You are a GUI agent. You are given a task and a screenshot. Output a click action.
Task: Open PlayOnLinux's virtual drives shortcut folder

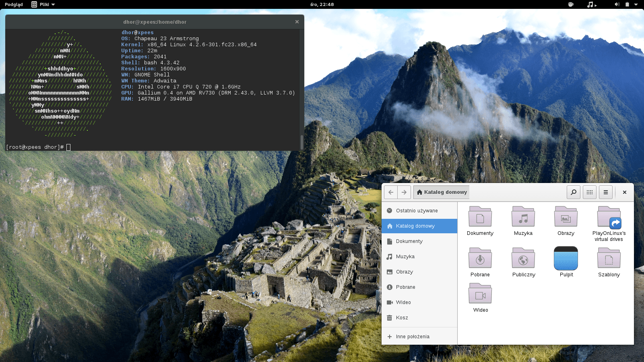click(609, 217)
